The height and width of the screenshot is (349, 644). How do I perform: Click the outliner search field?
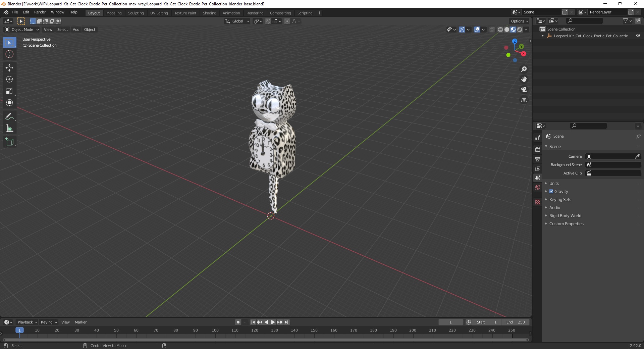584,21
